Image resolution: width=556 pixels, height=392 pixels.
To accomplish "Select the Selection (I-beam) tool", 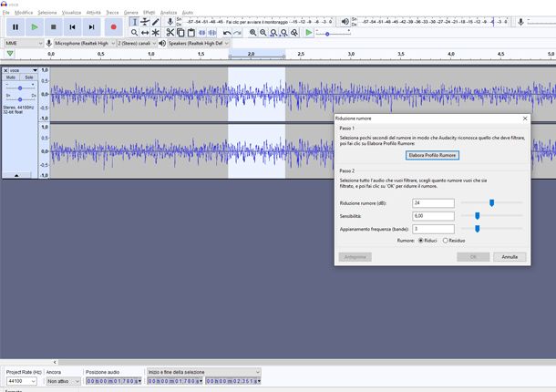I will click(x=134, y=22).
